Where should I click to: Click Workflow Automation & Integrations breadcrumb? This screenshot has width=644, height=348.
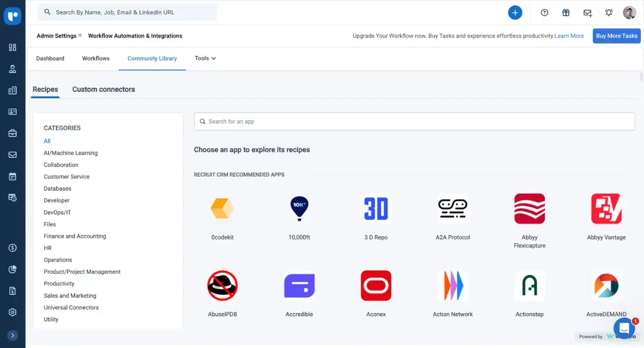click(135, 36)
